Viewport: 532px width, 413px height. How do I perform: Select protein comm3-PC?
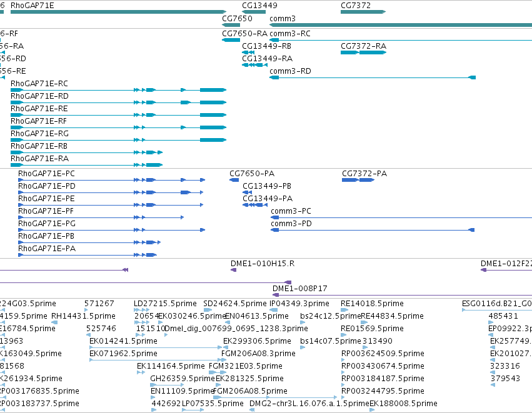(x=401, y=217)
